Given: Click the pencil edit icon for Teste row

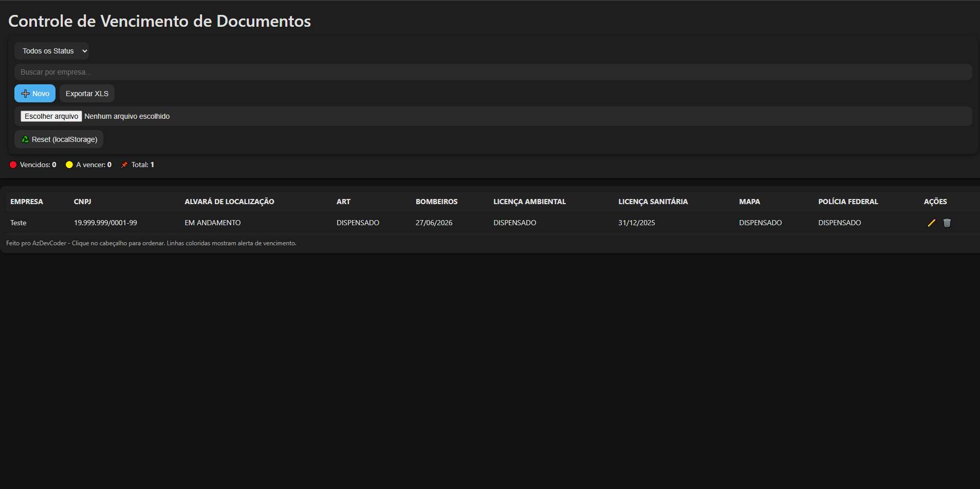Looking at the screenshot, I should (931, 223).
